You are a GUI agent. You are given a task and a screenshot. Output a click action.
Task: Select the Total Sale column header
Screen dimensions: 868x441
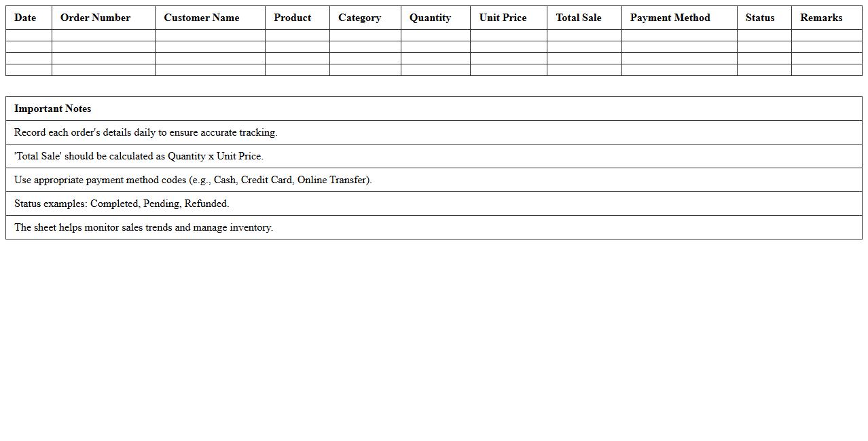(579, 18)
